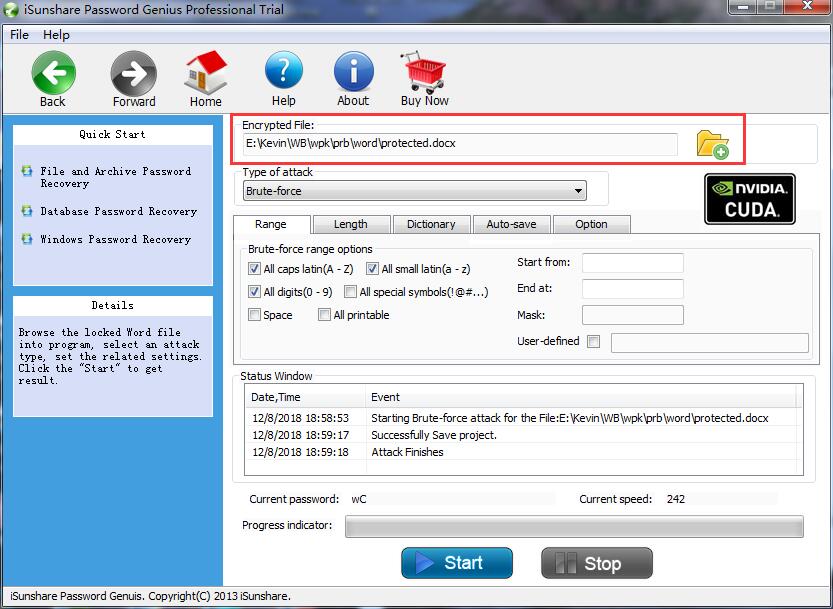833x609 pixels.
Task: Click the Progress indicator bar
Action: (x=574, y=526)
